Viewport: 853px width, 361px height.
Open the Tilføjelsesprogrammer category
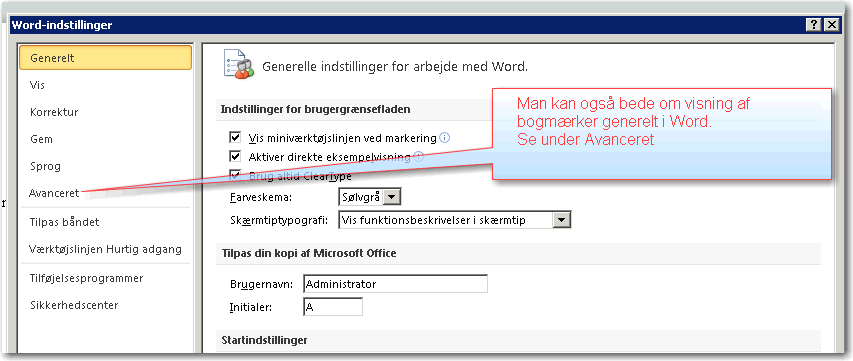click(86, 278)
